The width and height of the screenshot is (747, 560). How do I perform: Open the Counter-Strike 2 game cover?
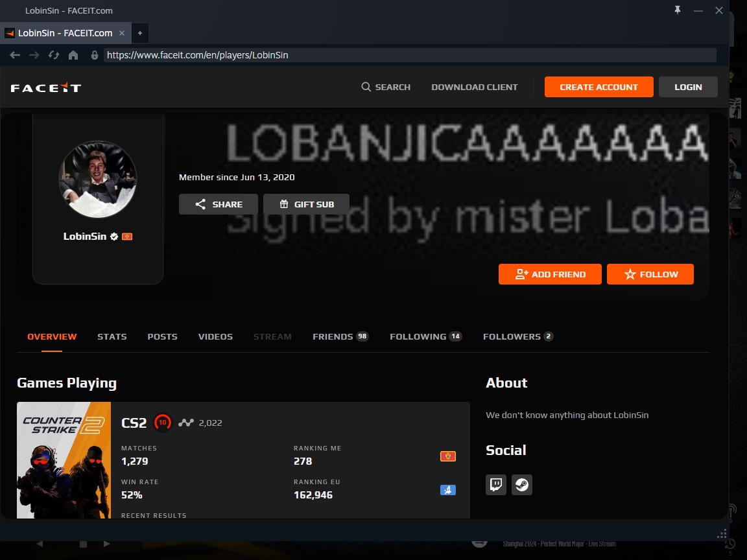64,460
